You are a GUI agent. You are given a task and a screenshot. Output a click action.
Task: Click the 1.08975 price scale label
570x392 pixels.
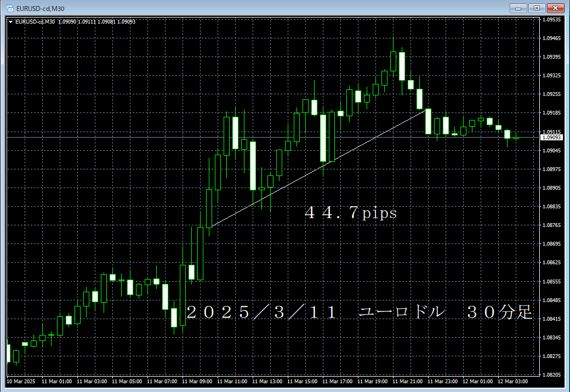click(551, 169)
